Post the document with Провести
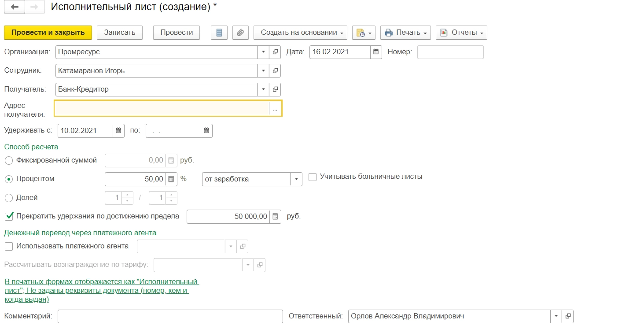 [x=177, y=33]
